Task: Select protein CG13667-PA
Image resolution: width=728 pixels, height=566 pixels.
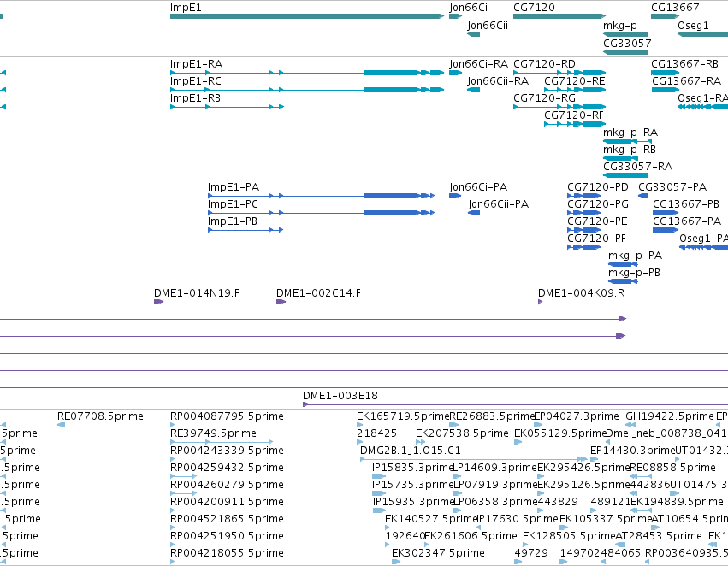Action: [x=666, y=230]
